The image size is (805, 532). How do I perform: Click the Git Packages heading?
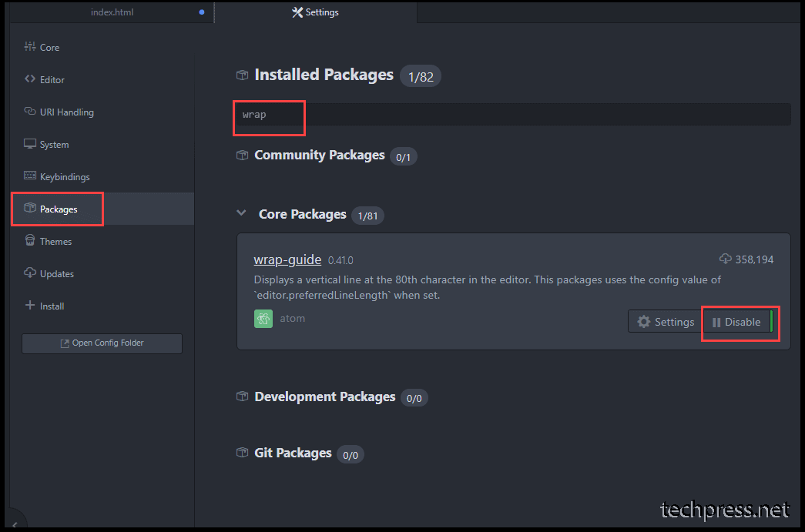293,453
